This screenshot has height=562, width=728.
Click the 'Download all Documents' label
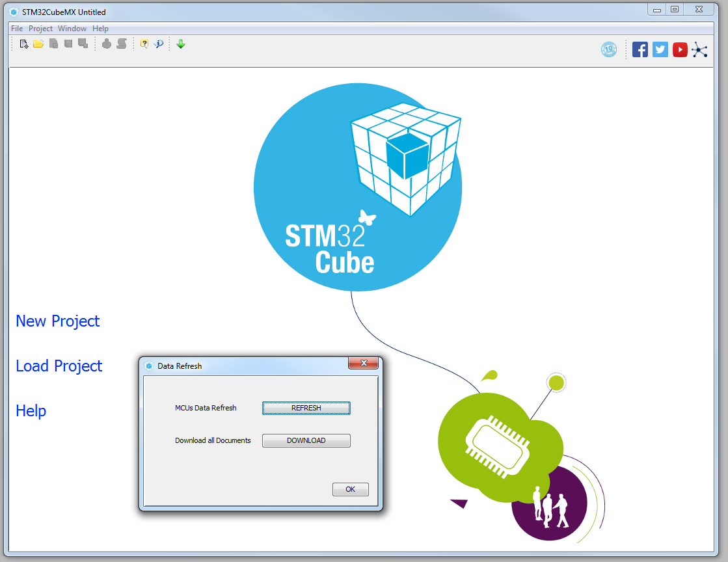(x=213, y=440)
